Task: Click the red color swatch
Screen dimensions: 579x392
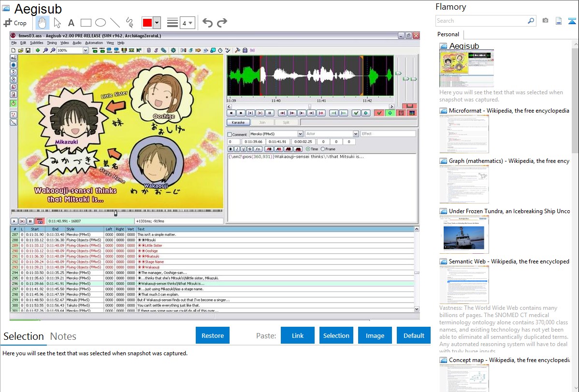Action: coord(147,23)
